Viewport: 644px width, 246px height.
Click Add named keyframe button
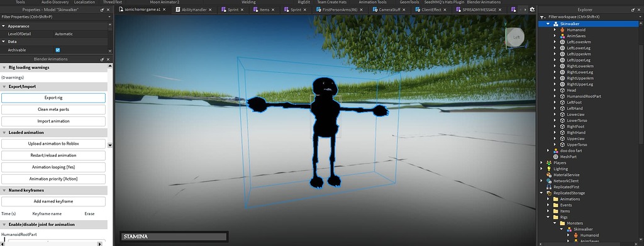[x=53, y=202]
